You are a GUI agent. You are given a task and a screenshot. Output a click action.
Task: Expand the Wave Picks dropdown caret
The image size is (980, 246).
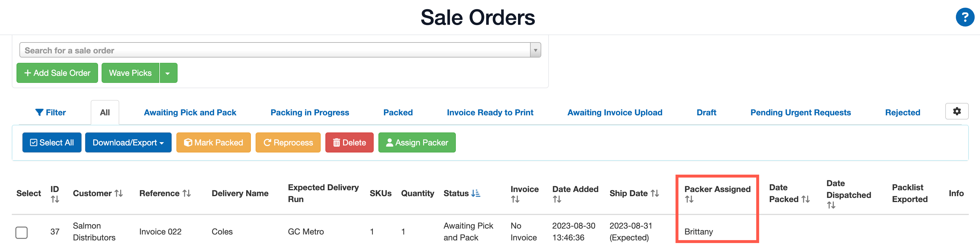point(168,73)
